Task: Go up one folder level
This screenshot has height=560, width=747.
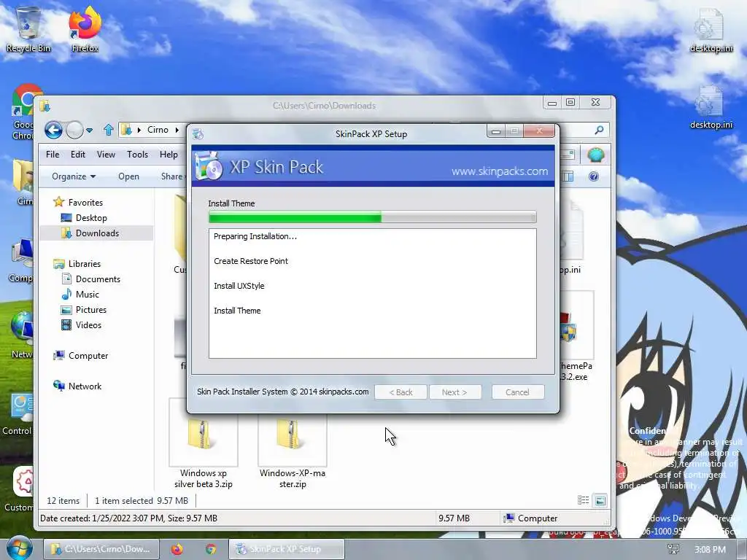Action: click(x=108, y=130)
